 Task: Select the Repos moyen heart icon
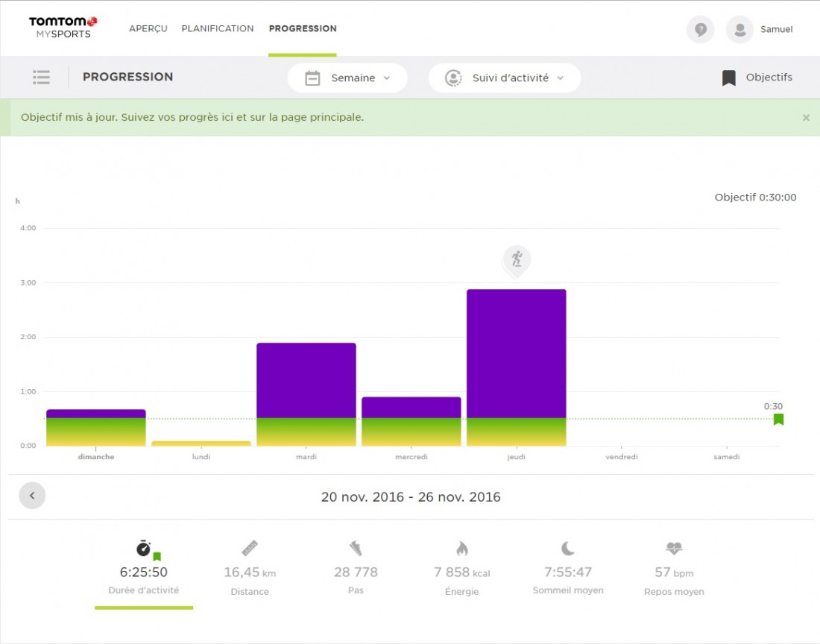pos(674,549)
